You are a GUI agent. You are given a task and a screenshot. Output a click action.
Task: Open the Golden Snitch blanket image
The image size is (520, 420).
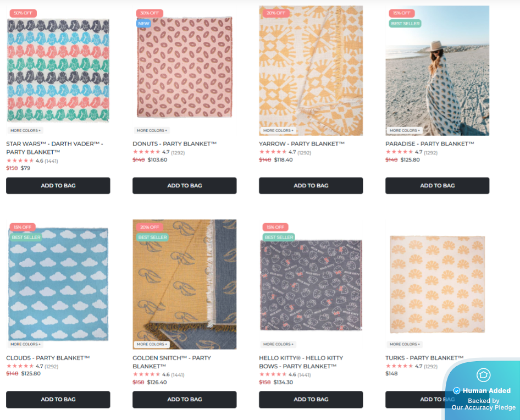[x=185, y=283]
